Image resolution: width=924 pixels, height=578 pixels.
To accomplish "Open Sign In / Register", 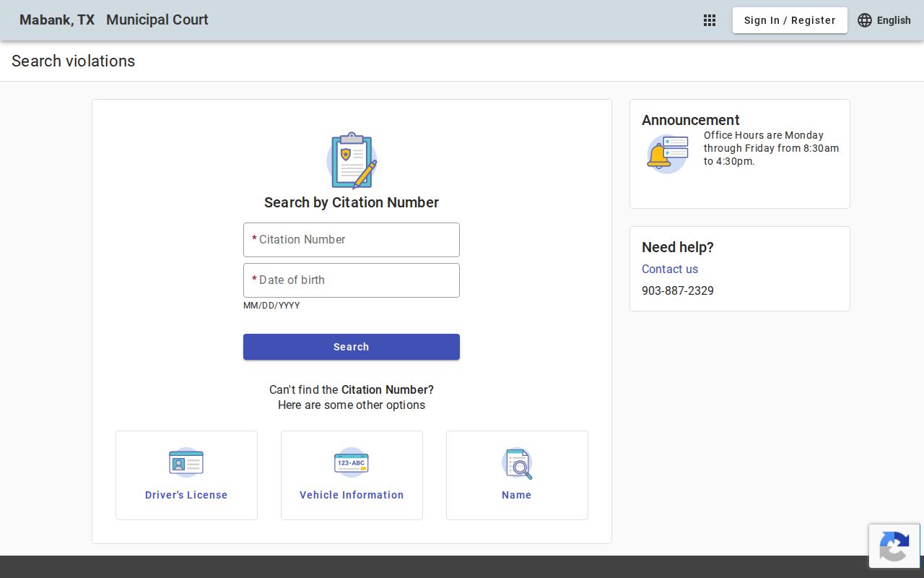I will tap(790, 20).
